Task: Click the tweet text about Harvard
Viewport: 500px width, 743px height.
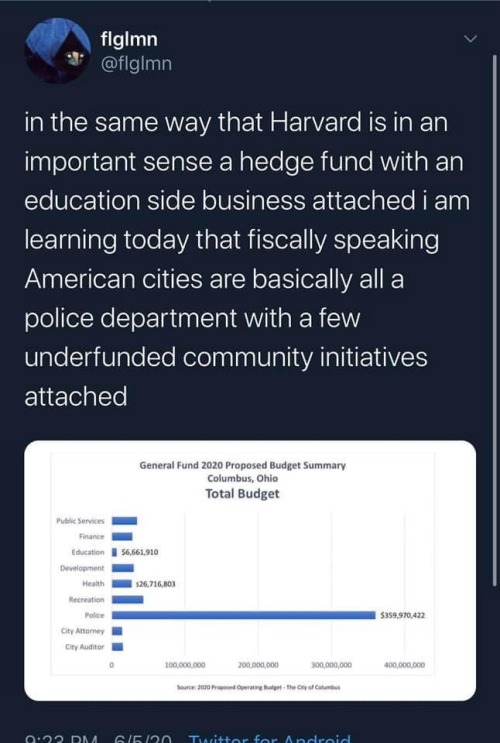Action: [x=247, y=259]
